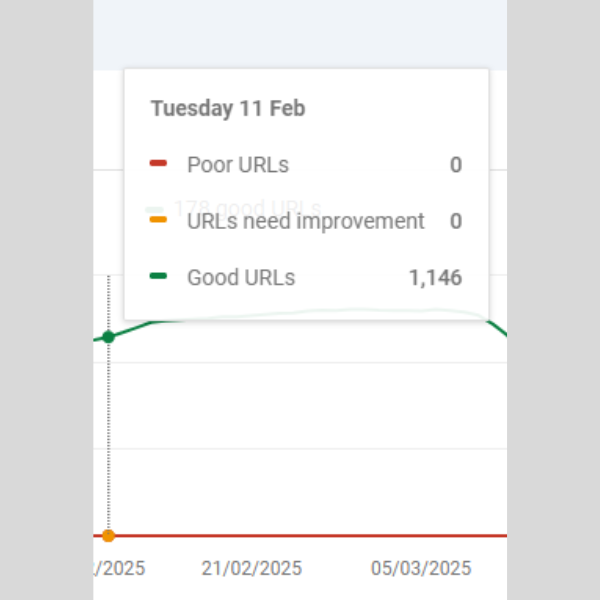
Task: Click the 05/03/2025 axis date label
Action: coord(420,568)
